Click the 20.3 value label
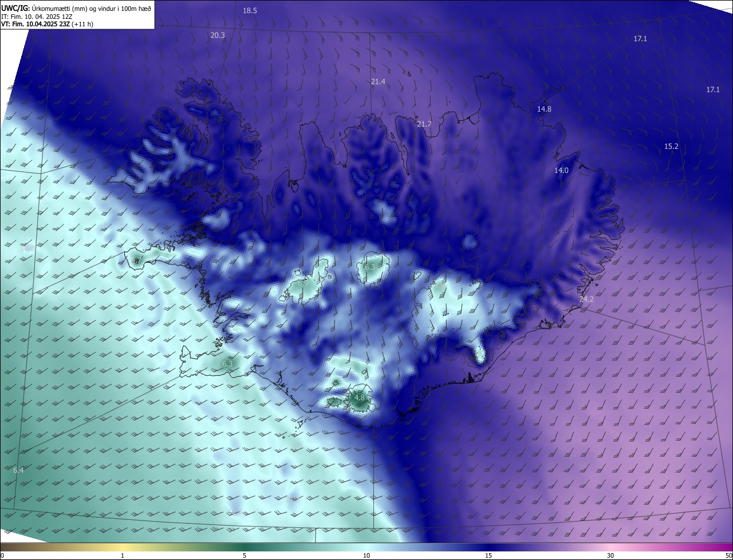Screen dimensions: 733x560 point(218,35)
